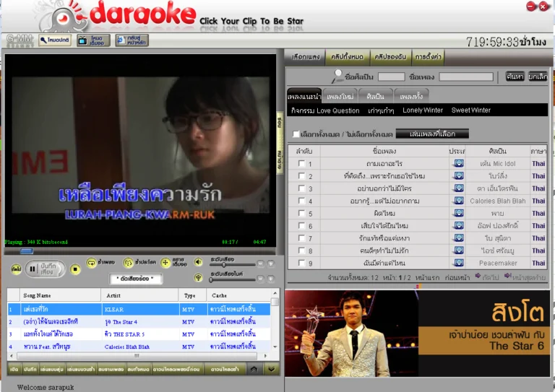
Task: Check the checkbox for song row 5
Action: (x=301, y=213)
